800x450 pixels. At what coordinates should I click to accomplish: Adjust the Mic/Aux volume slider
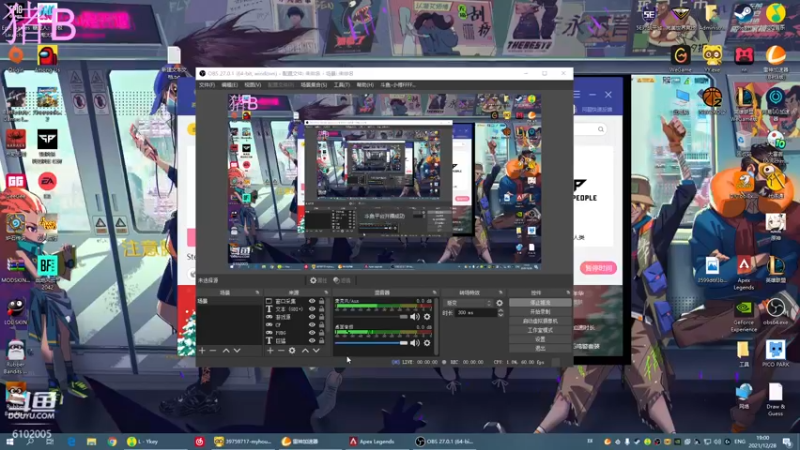pyautogui.click(x=371, y=317)
